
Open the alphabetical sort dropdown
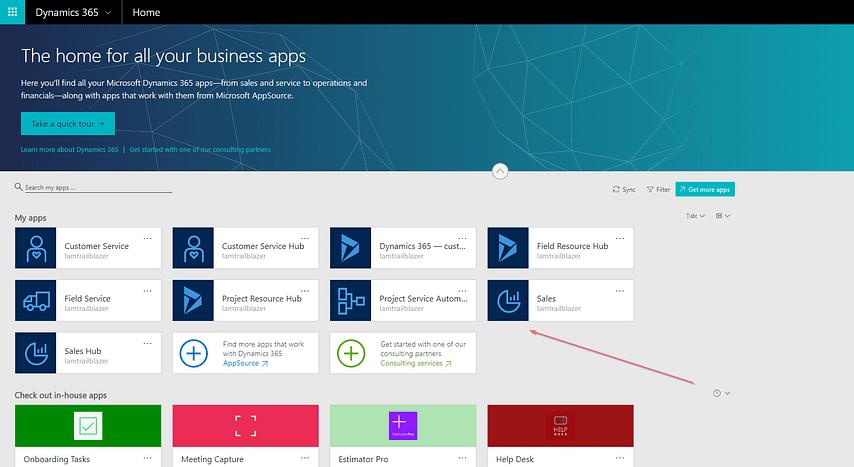click(695, 216)
